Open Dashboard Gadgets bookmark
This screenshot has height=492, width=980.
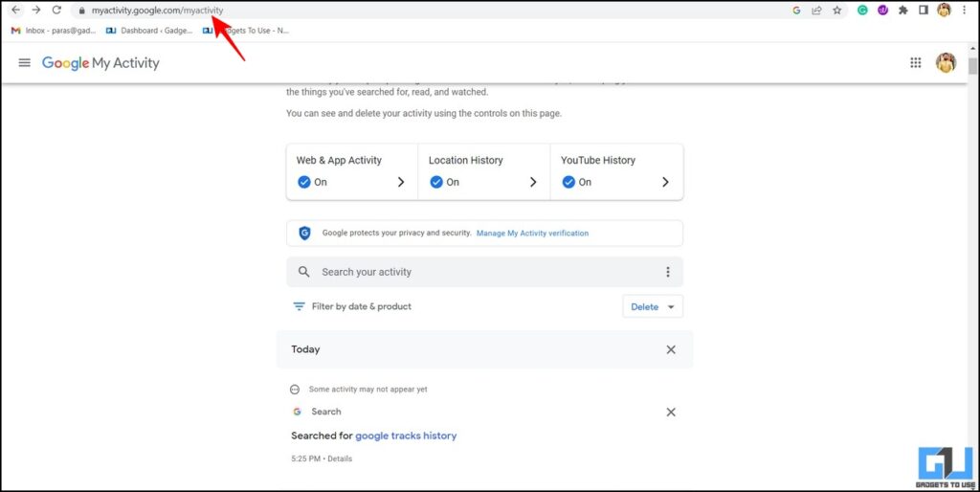tap(149, 30)
